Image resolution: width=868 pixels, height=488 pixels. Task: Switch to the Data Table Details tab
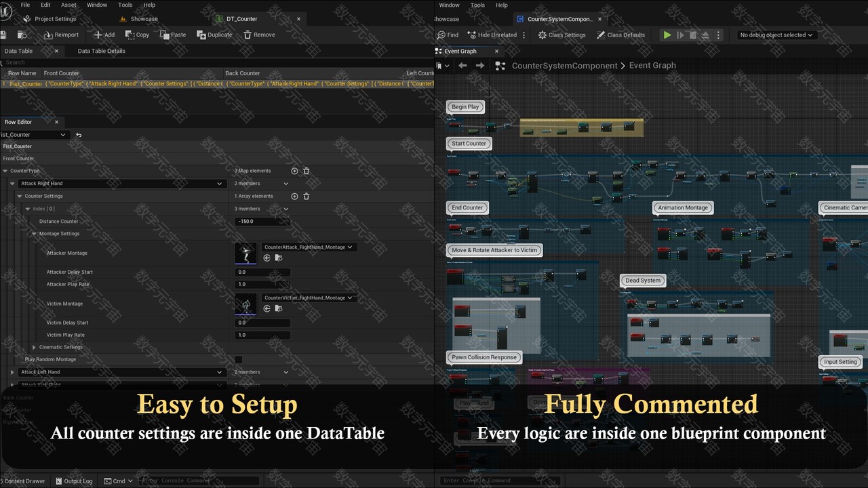(101, 51)
